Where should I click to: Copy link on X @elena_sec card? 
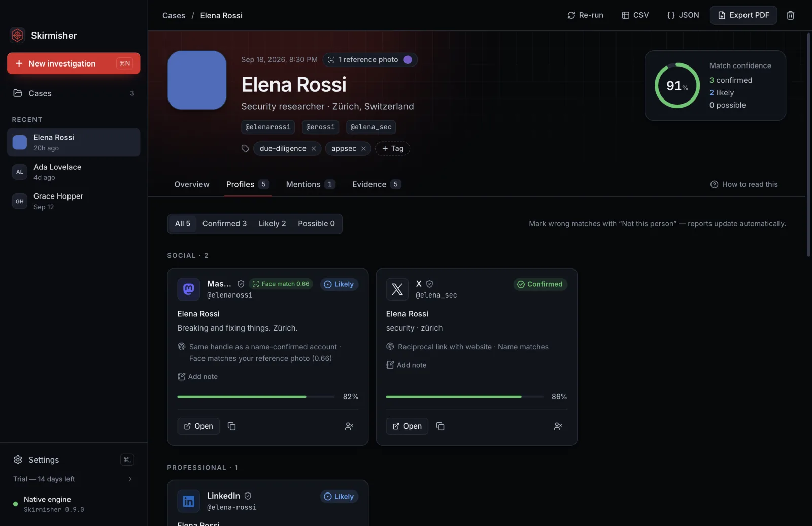pyautogui.click(x=440, y=426)
